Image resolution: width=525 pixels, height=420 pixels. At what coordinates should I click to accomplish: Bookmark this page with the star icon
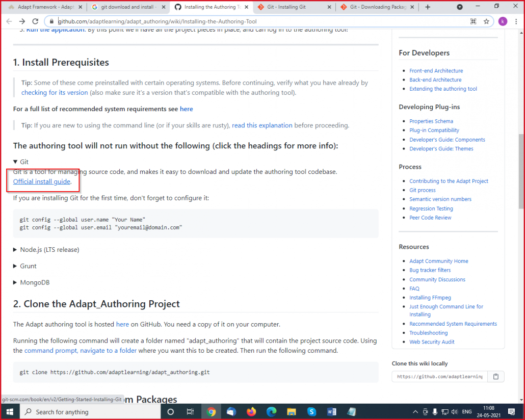tap(486, 21)
